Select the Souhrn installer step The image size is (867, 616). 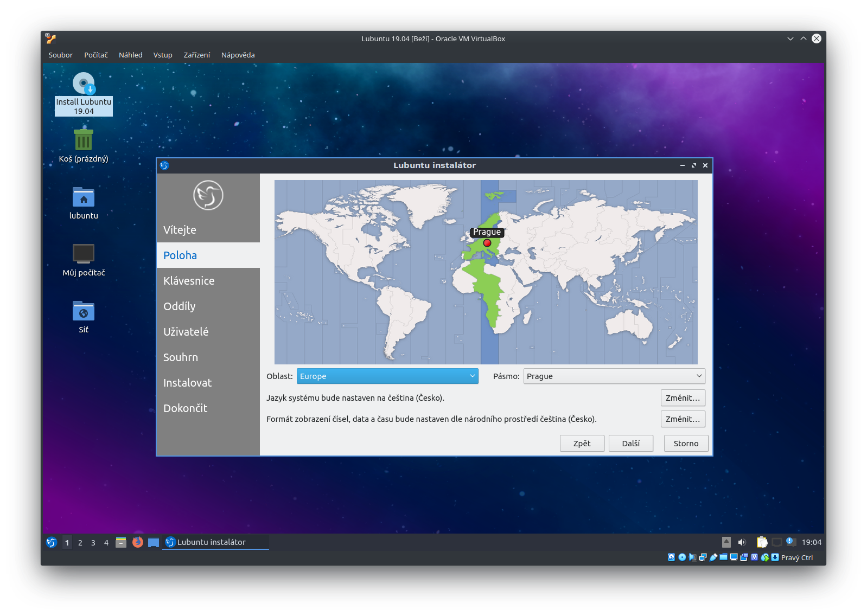pos(208,357)
